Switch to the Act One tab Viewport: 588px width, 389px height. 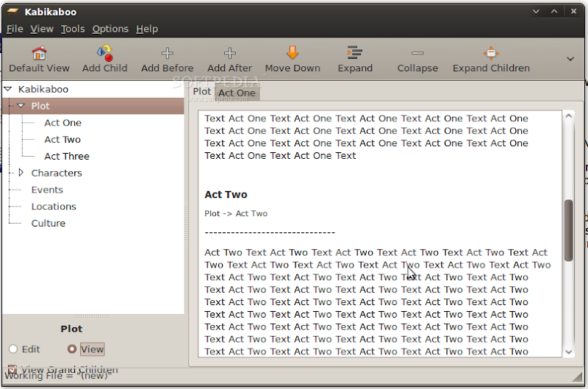[237, 93]
